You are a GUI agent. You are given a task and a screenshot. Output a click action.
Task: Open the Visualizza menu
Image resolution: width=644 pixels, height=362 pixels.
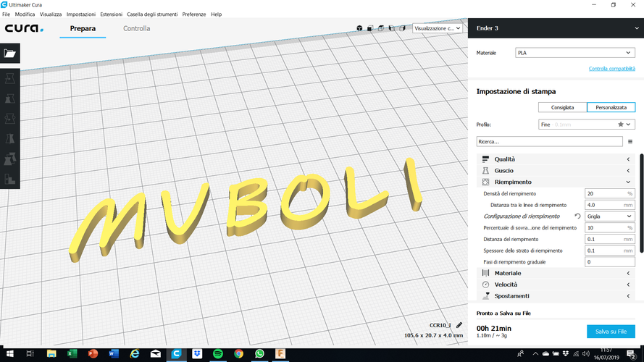pos(51,14)
